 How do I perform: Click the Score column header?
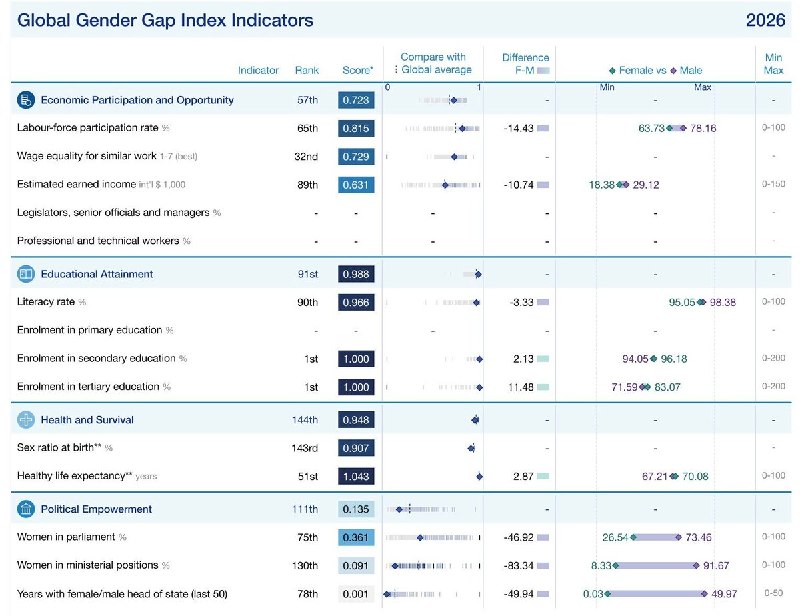click(357, 70)
